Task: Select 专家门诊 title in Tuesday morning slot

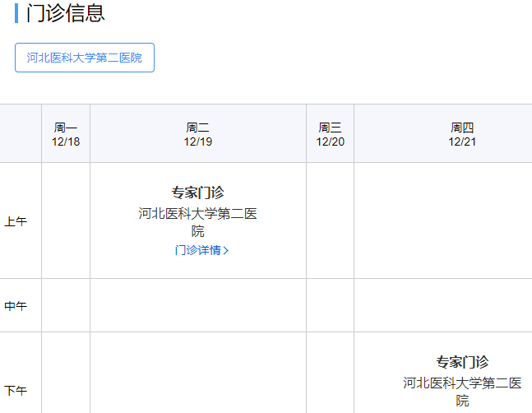Action: pyautogui.click(x=198, y=193)
